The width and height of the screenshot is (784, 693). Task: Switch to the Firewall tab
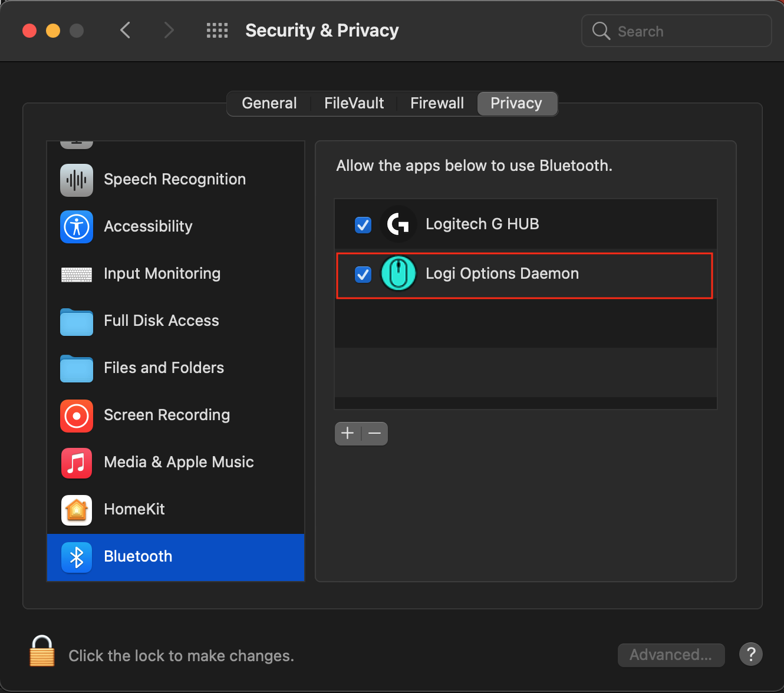click(437, 104)
